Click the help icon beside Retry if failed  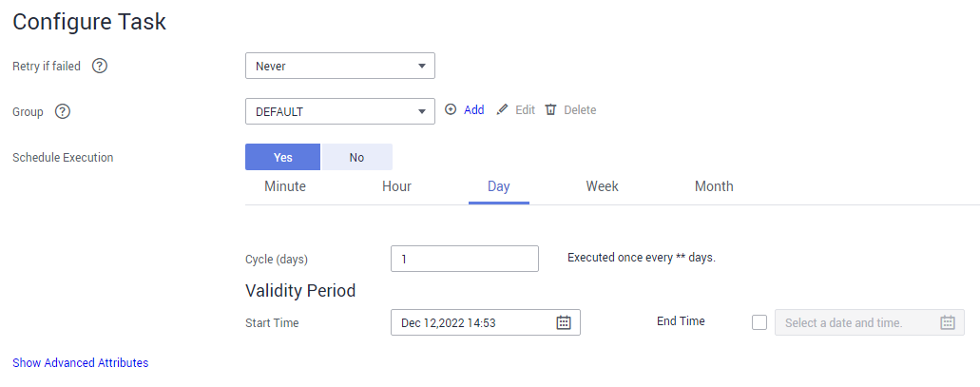(x=100, y=66)
